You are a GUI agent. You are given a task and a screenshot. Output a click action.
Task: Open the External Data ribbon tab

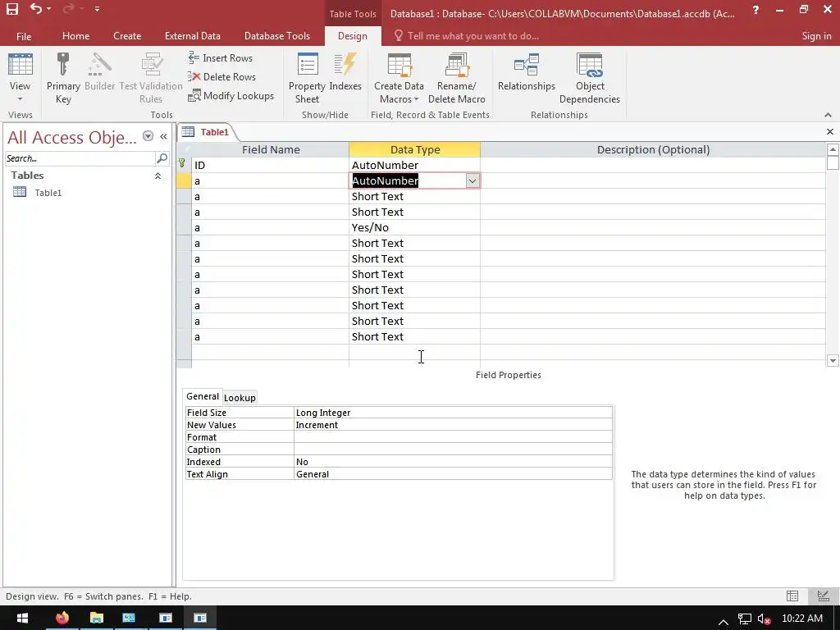192,36
